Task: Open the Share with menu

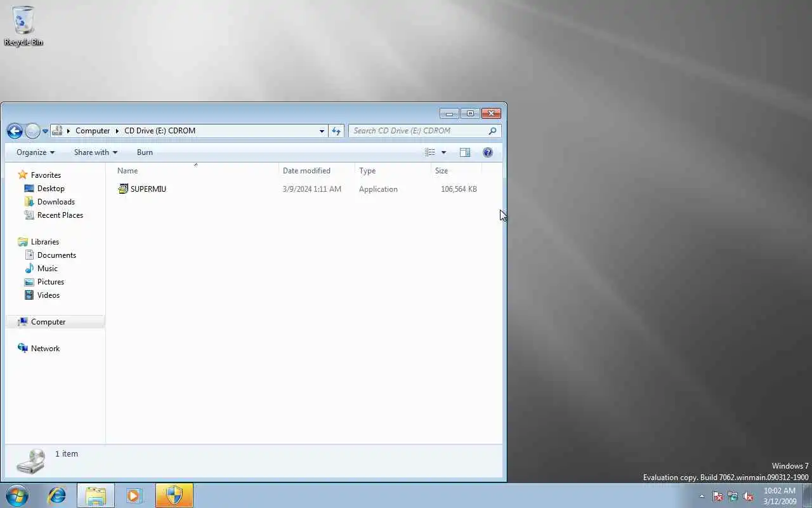Action: [96, 152]
